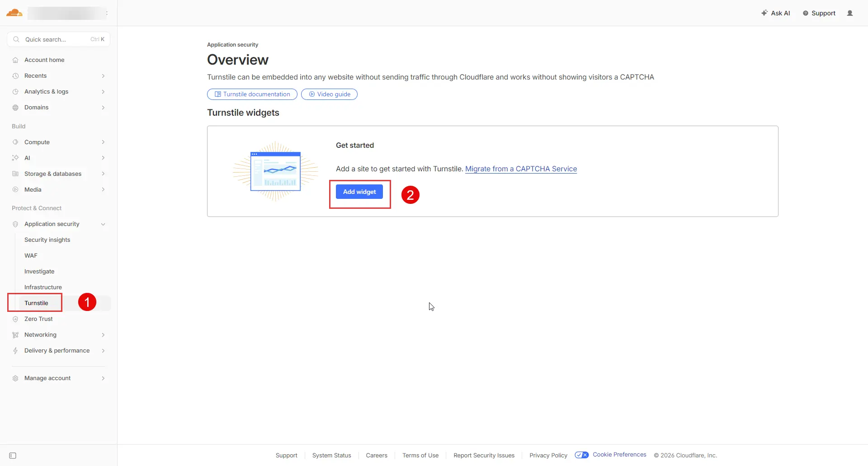
Task: Open Migrate from a CAPTCHA Service link
Action: [x=521, y=169]
